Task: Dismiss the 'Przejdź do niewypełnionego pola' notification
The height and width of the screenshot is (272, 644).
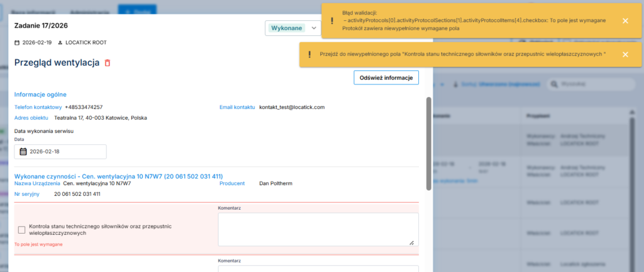Action: point(625,54)
